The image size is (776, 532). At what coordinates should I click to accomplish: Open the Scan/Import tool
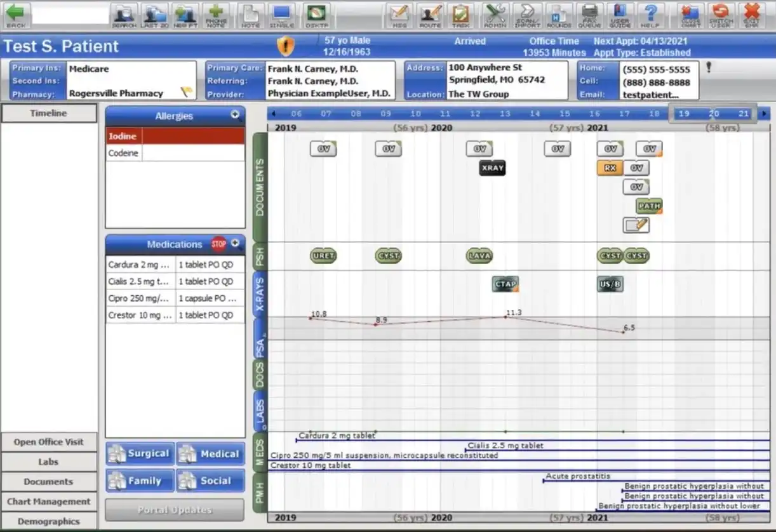click(526, 14)
